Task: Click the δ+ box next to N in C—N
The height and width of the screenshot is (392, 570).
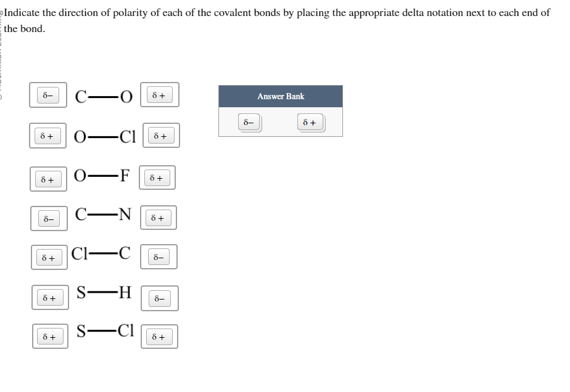Action: pyautogui.click(x=158, y=217)
